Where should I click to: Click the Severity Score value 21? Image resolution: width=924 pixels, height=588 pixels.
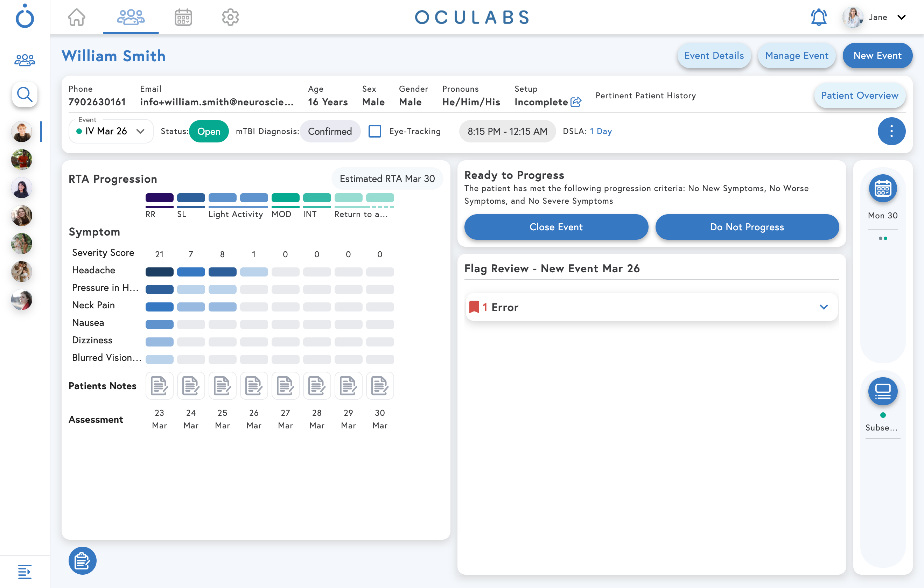[x=159, y=254]
